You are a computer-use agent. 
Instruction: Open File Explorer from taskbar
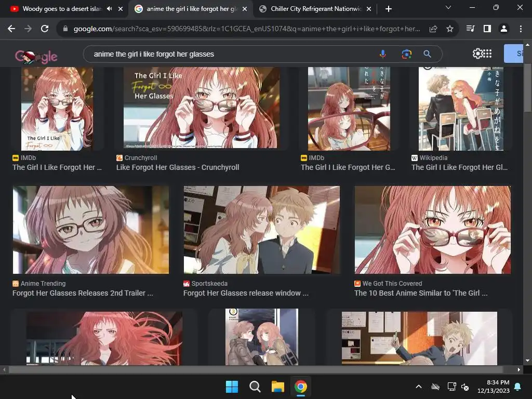coord(277,387)
